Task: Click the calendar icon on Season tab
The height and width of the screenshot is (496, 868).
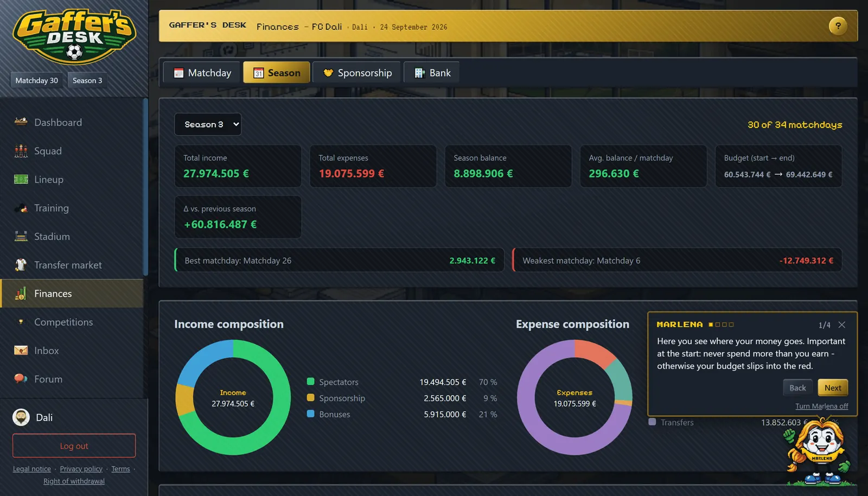Action: [259, 73]
